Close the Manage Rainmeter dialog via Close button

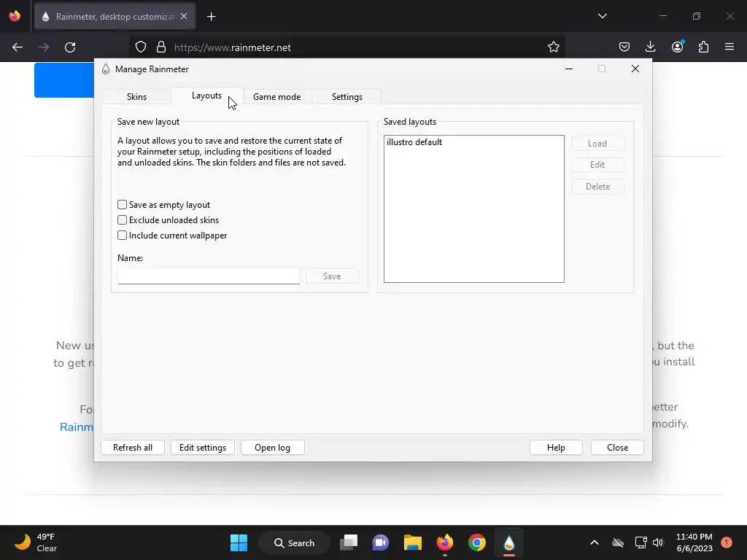tap(617, 448)
